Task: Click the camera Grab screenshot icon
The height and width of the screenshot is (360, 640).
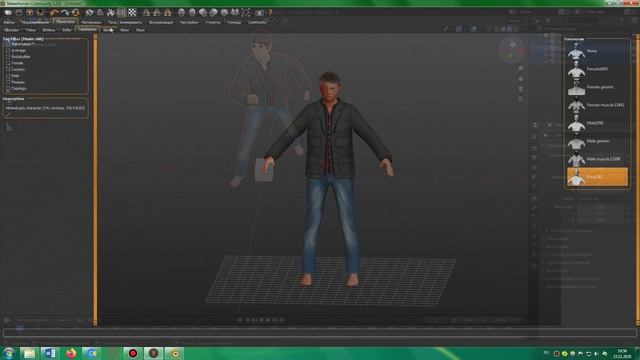Action: [x=259, y=13]
